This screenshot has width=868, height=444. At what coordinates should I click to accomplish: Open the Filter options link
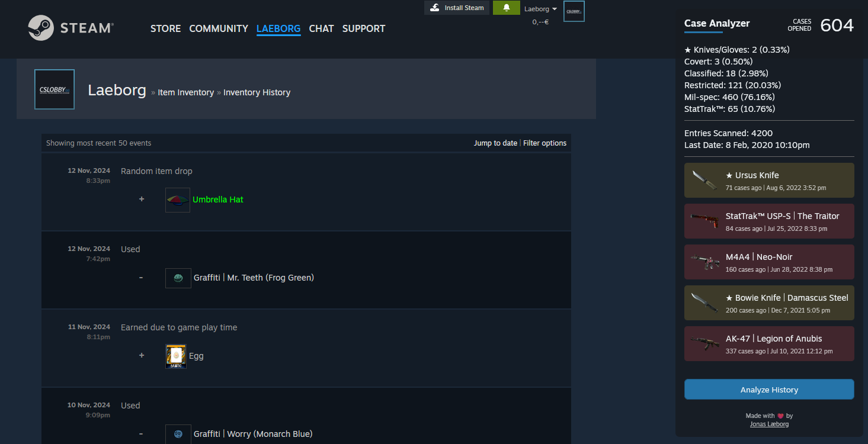click(544, 143)
